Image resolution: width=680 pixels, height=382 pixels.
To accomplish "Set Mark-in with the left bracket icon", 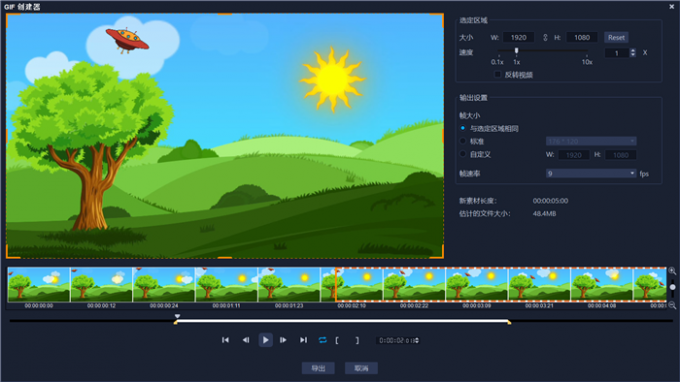I will (x=337, y=340).
